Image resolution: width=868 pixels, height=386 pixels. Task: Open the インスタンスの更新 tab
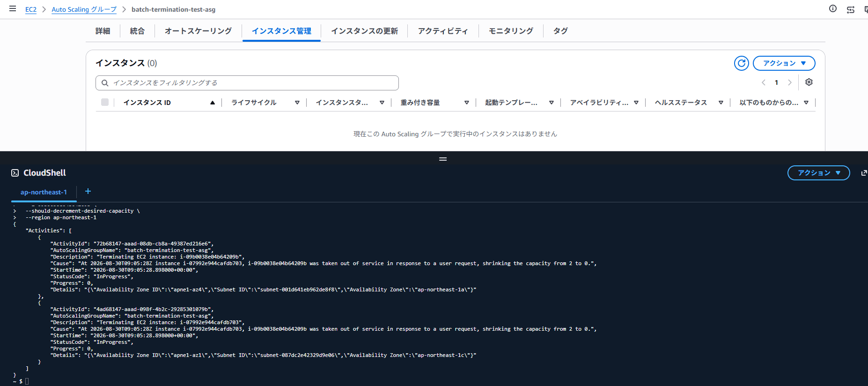tap(364, 31)
